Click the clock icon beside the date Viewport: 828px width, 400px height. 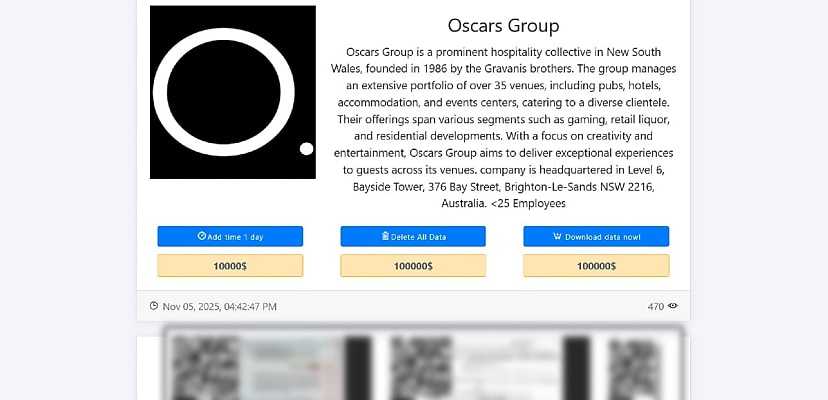coord(154,305)
